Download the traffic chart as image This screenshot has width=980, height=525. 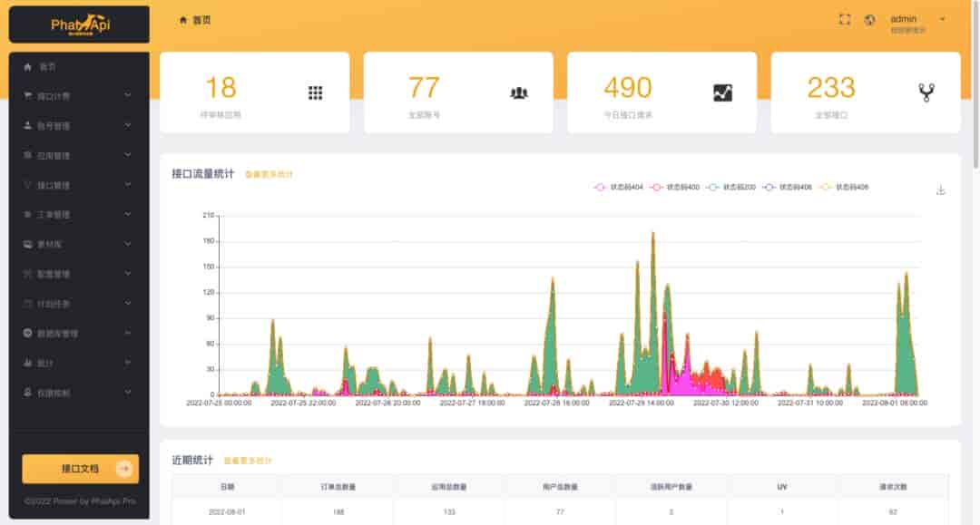pyautogui.click(x=941, y=190)
